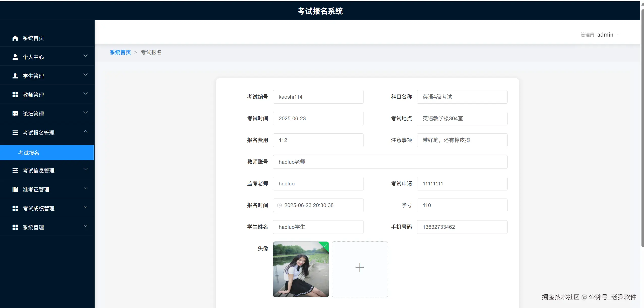
Task: Click the person icon next to 个人中心
Action: point(15,57)
